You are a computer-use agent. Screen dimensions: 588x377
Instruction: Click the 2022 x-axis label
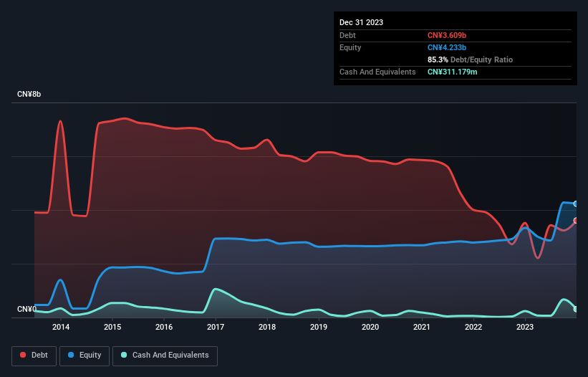(x=473, y=327)
